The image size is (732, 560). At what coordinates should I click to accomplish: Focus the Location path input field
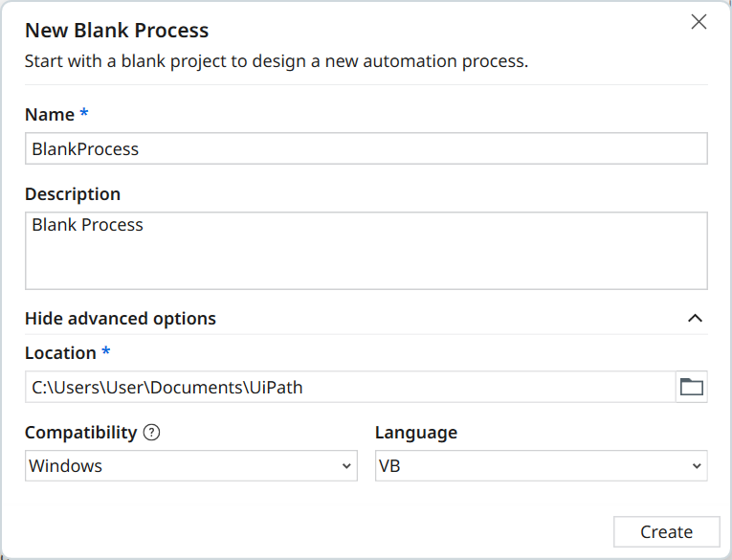(x=350, y=387)
